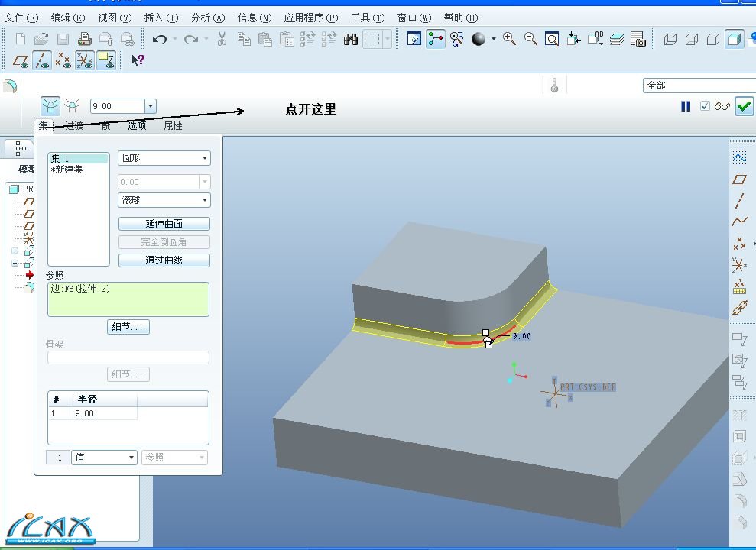Viewport: 756px width, 550px height.
Task: Click the 通过曲线 button
Action: [164, 260]
